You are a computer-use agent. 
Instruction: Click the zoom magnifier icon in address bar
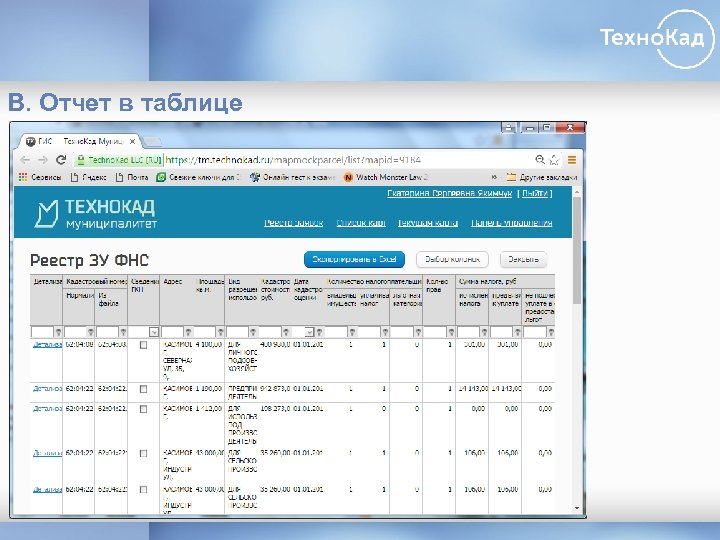pyautogui.click(x=540, y=160)
